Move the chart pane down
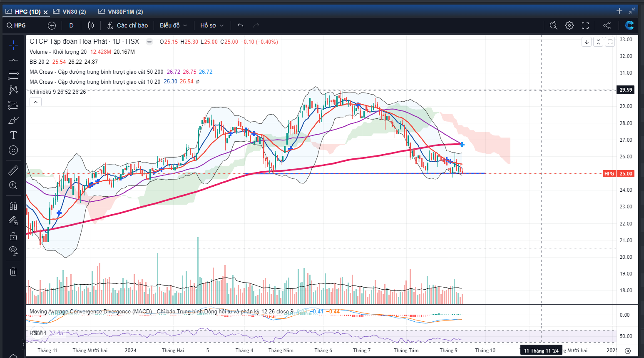This screenshot has width=644, height=358. 587,42
